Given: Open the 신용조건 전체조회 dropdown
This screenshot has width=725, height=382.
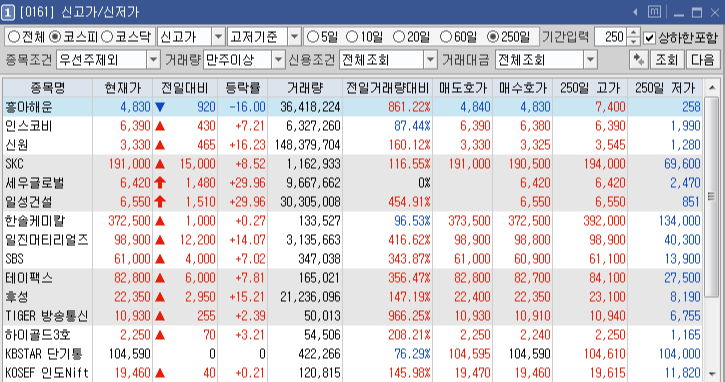Looking at the screenshot, I should pyautogui.click(x=430, y=60).
